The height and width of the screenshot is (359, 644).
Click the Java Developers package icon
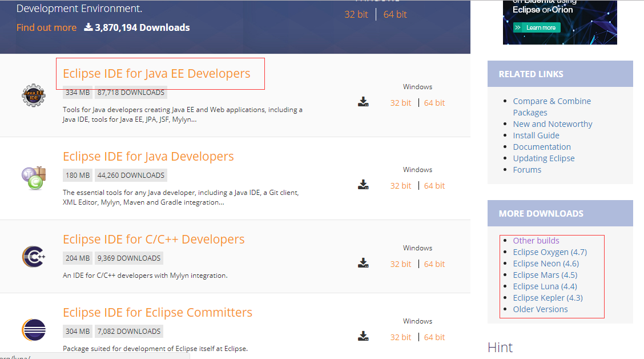[x=34, y=178]
